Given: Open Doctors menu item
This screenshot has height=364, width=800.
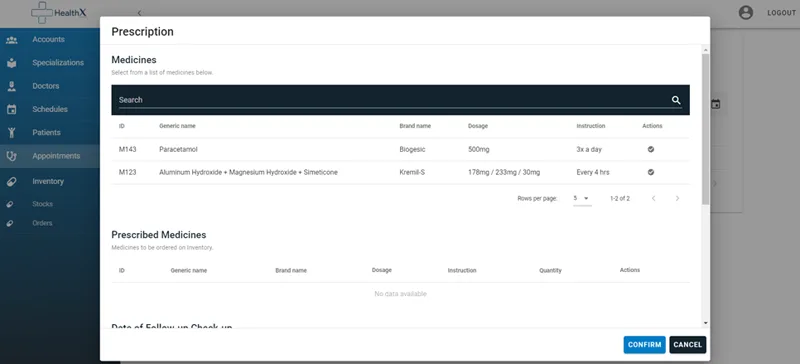Looking at the screenshot, I should [x=45, y=86].
